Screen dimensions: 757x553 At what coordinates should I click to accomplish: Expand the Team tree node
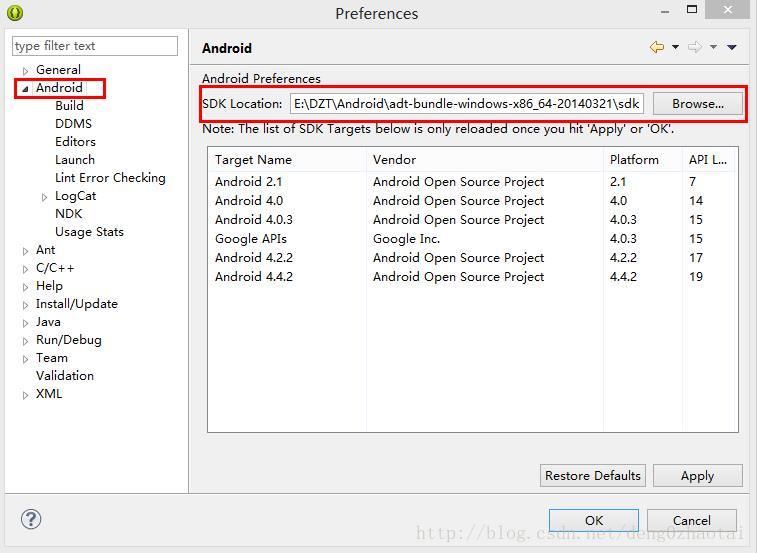[x=26, y=359]
